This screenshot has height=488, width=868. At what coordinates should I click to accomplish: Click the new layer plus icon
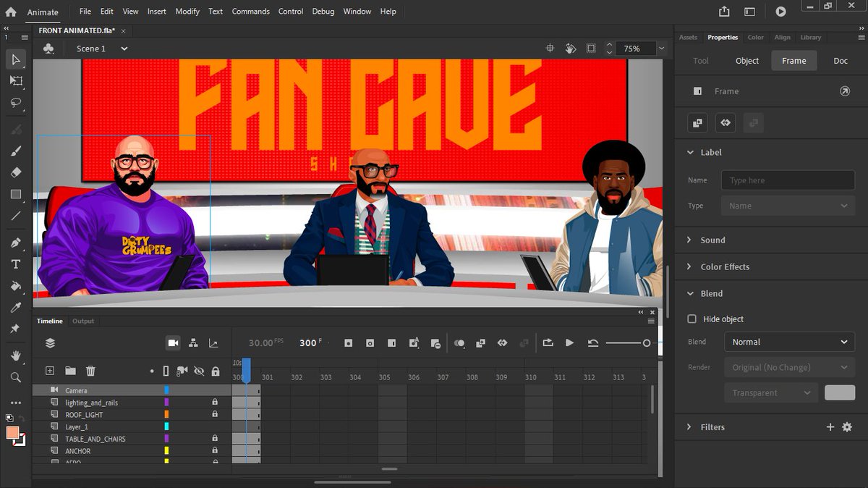click(50, 371)
